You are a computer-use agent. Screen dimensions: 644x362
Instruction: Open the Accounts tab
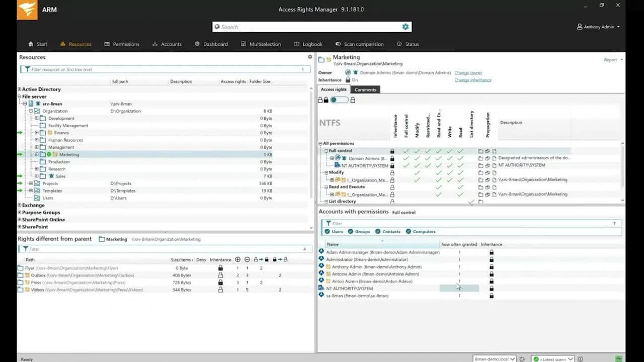167,44
